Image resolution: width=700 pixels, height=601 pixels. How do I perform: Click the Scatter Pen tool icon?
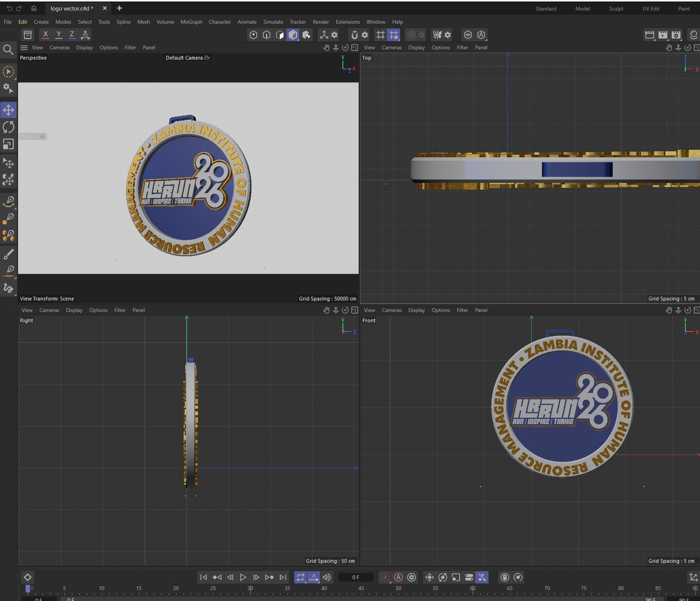click(x=8, y=236)
